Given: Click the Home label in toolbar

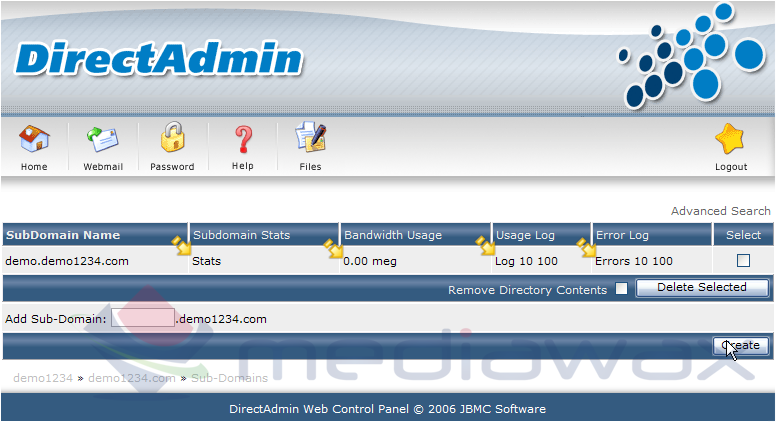Looking at the screenshot, I should [34, 167].
